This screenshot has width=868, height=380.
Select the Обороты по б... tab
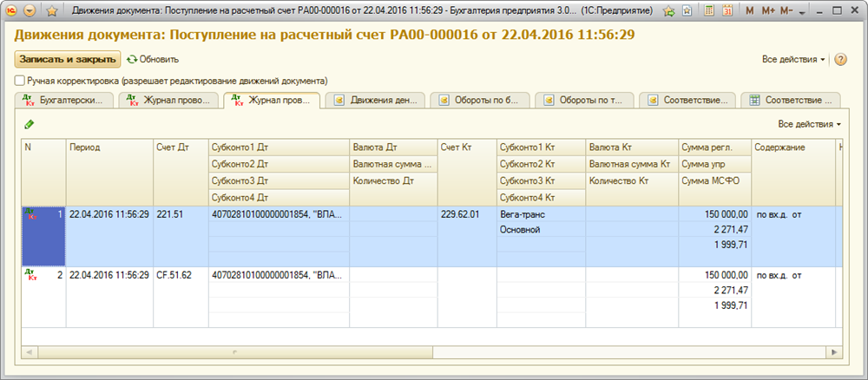click(480, 100)
